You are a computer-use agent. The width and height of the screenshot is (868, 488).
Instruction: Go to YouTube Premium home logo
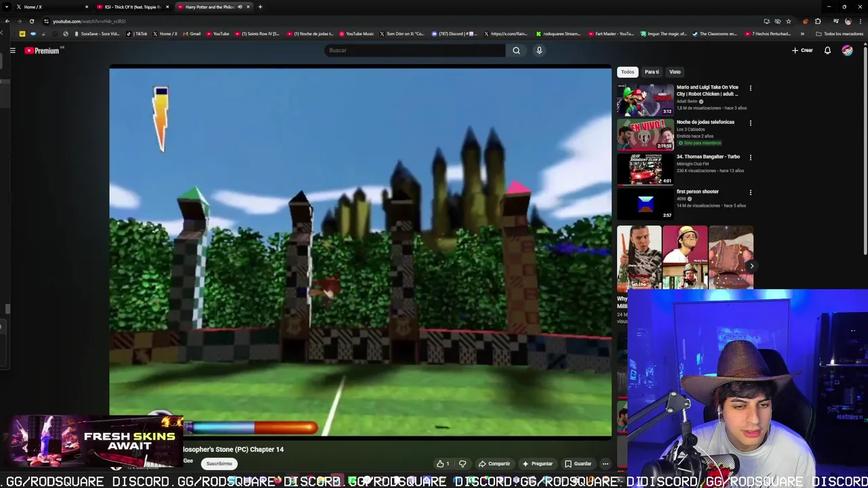(43, 50)
